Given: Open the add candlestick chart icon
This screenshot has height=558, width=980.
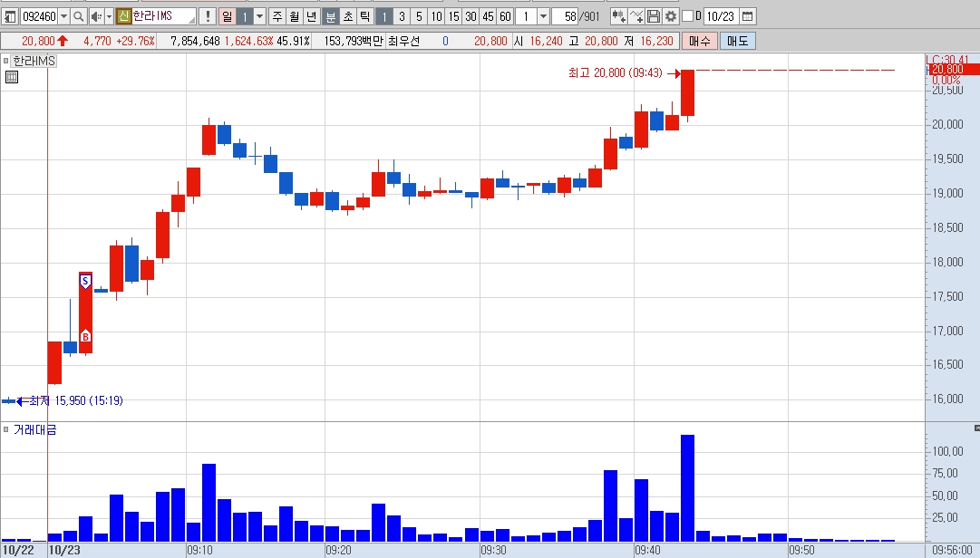Looking at the screenshot, I should coord(618,16).
